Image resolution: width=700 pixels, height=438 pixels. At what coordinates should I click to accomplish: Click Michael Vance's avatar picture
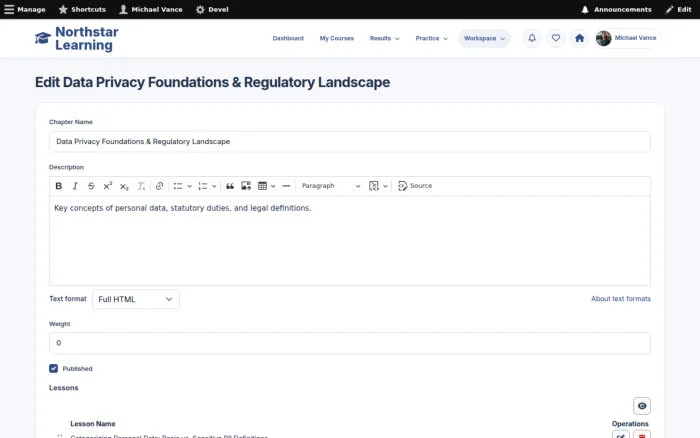click(604, 38)
